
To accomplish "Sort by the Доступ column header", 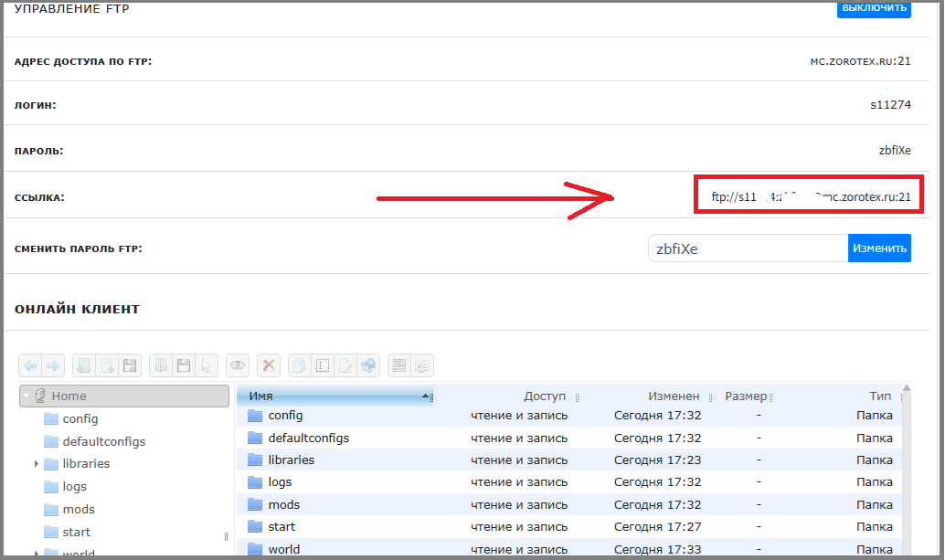I will click(x=545, y=396).
